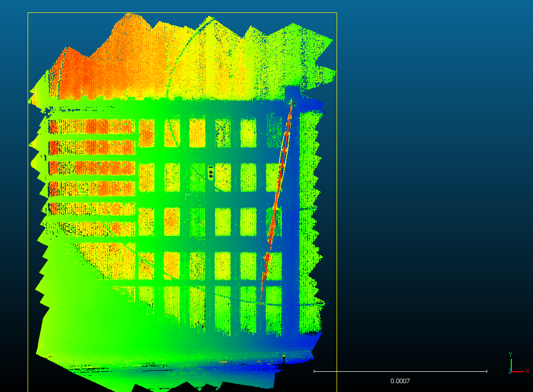Select the red diagonal structure at its midpoint

pyautogui.click(x=276, y=202)
